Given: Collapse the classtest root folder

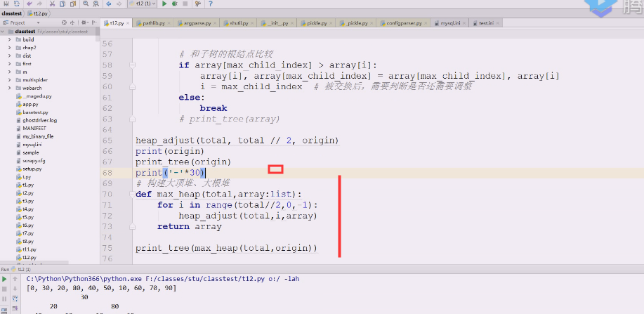Looking at the screenshot, I should click(x=4, y=32).
